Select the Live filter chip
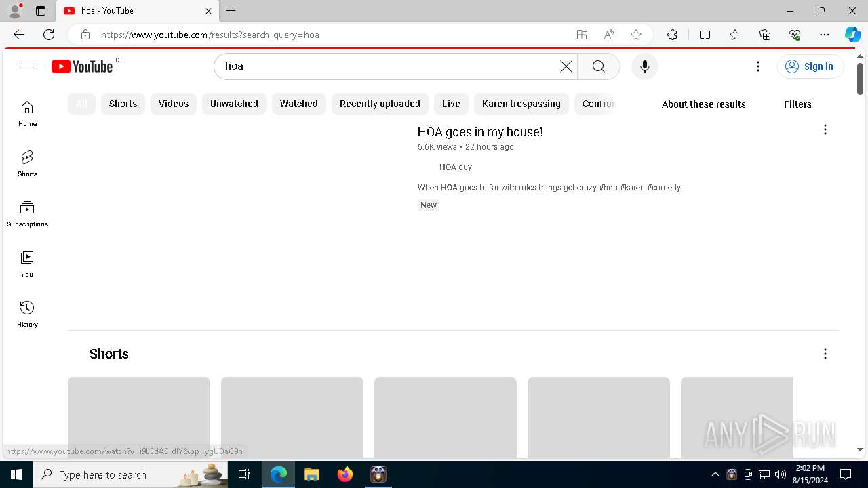 pos(451,104)
